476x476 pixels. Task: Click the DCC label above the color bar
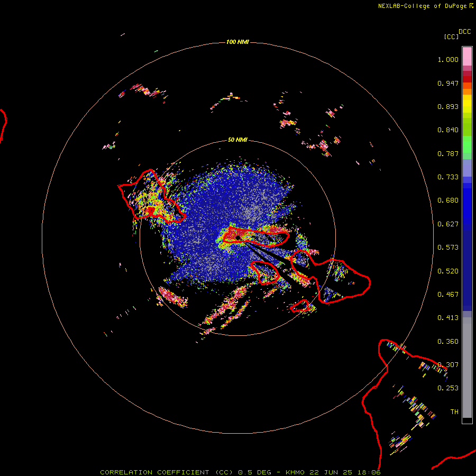tap(464, 32)
